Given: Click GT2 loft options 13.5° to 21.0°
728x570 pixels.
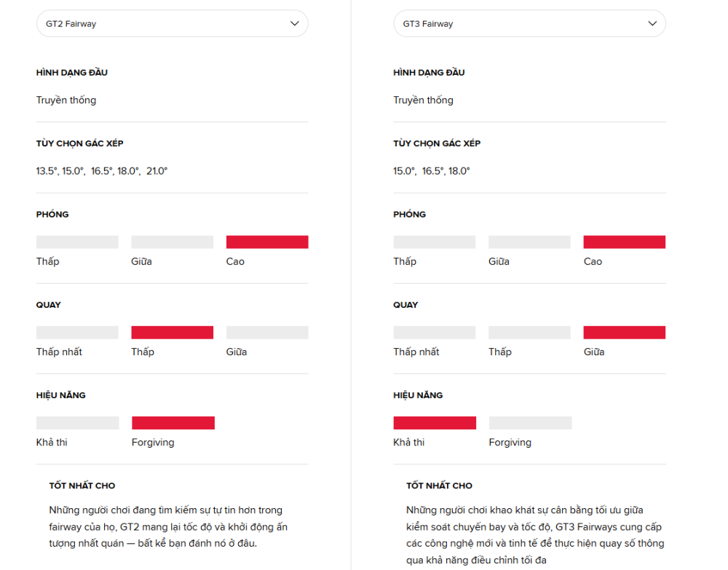Looking at the screenshot, I should (x=102, y=171).
